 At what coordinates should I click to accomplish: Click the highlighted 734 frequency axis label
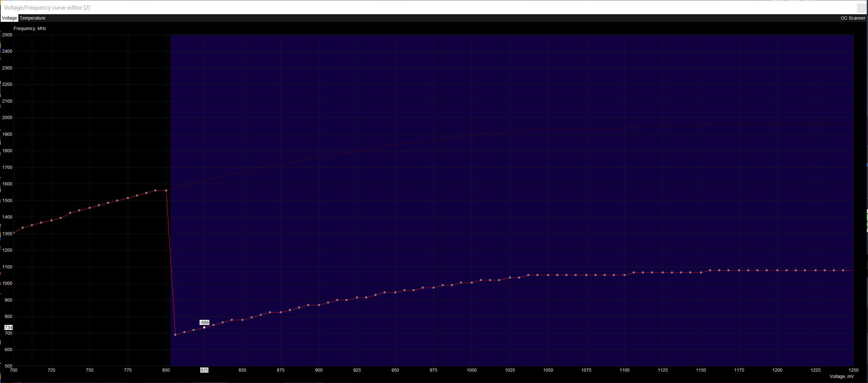9,327
